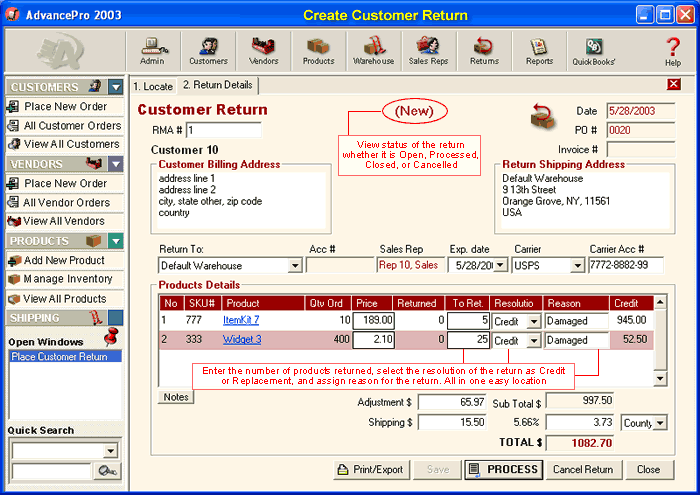Screen dimensions: 700x495
Task: Collapse the Products sidebar section arrow
Action: click(116, 241)
